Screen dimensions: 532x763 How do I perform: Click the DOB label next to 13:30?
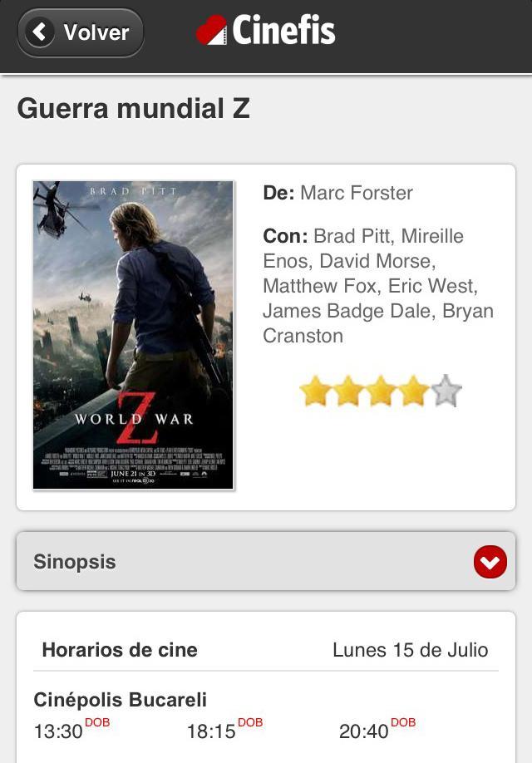(97, 722)
